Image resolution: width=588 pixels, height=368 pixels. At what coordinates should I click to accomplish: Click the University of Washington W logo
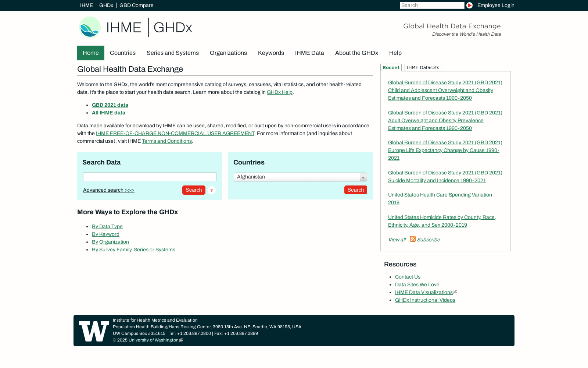93,330
